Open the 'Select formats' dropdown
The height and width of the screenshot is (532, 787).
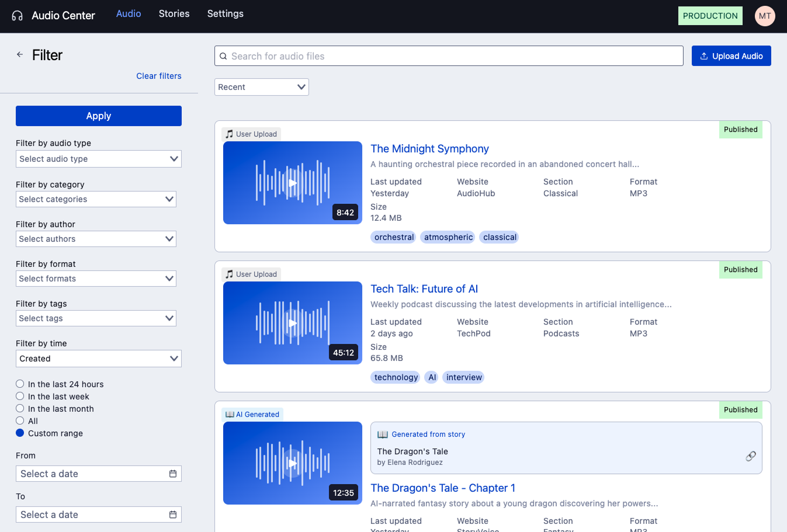96,279
